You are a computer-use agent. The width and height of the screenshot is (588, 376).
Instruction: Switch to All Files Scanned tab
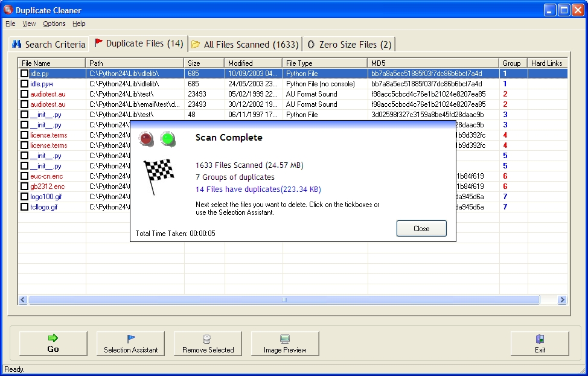(245, 44)
